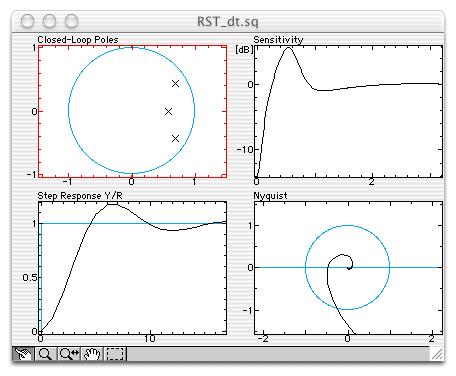456x376 pixels.
Task: Click the [dB] axis unit label
Action: pos(244,50)
